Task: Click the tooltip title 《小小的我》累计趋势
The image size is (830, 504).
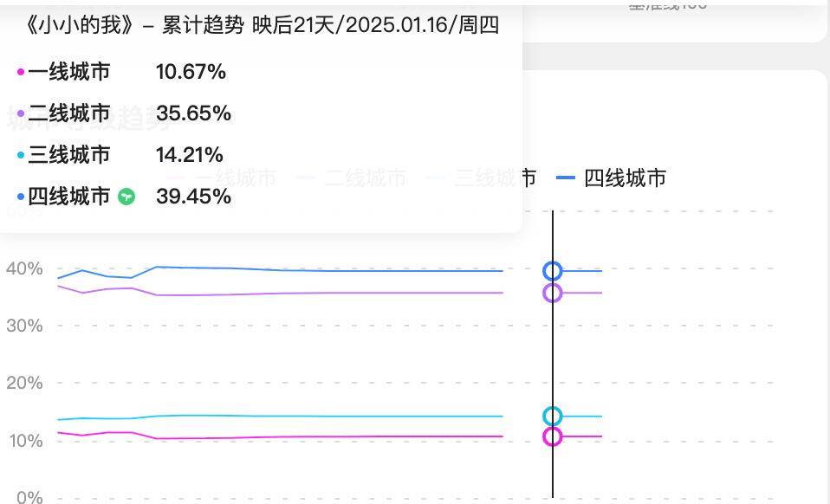Action: coord(134,25)
